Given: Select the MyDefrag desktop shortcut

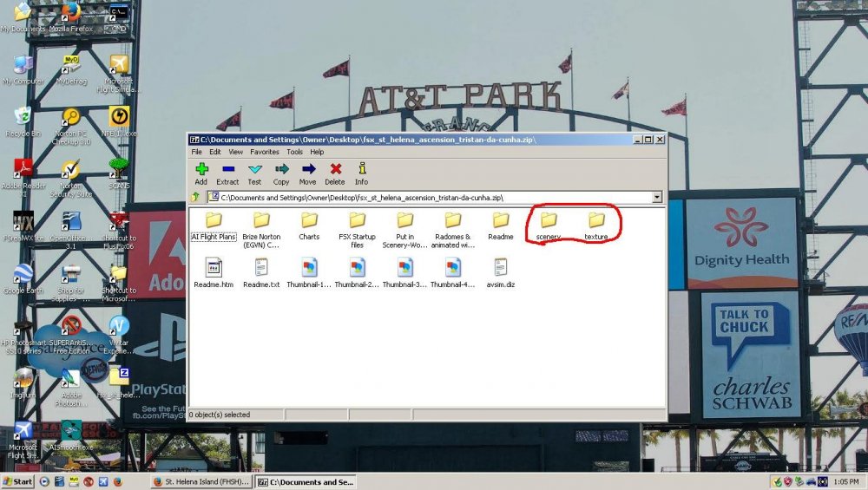Looking at the screenshot, I should 71,70.
